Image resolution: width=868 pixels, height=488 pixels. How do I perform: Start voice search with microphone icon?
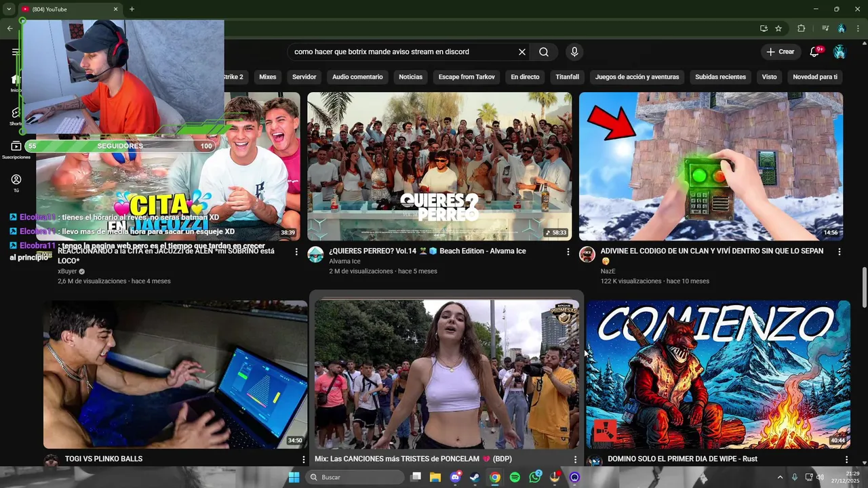pyautogui.click(x=574, y=52)
